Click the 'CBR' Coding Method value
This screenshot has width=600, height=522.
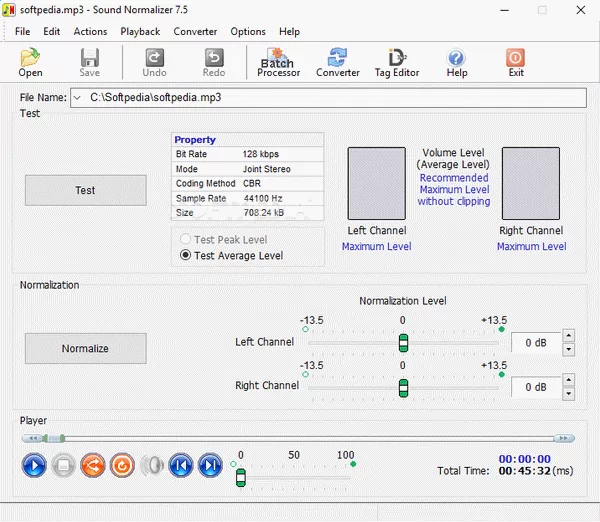252,183
